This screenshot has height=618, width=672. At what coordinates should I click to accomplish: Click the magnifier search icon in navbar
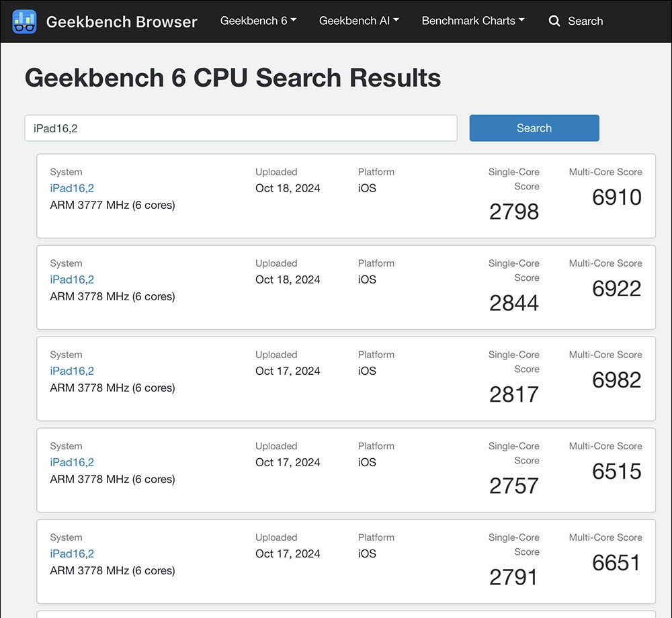(x=554, y=21)
